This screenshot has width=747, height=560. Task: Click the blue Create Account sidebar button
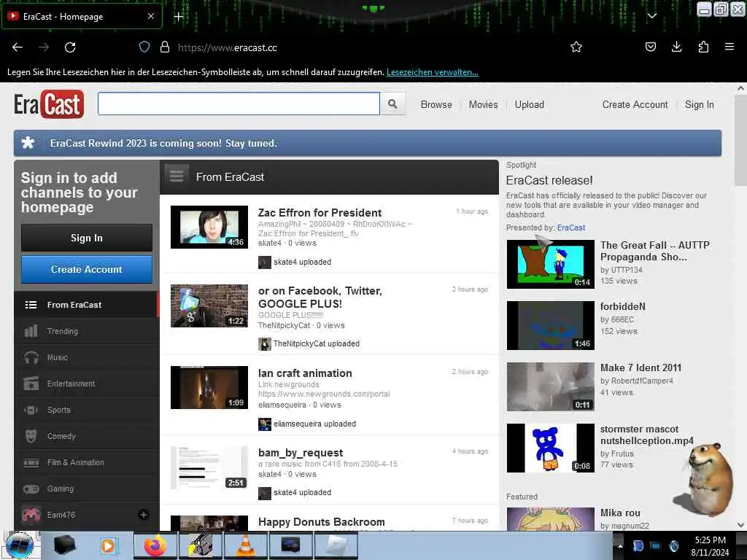pyautogui.click(x=87, y=269)
